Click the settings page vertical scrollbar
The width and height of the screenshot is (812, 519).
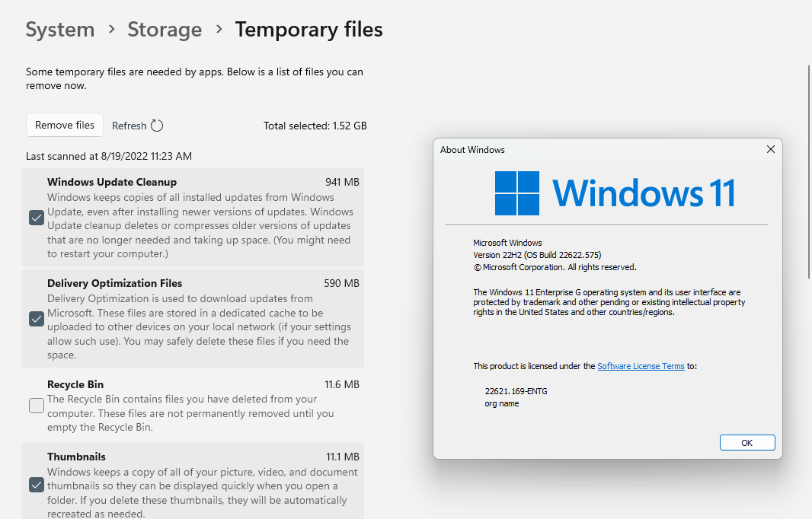coord(809,172)
